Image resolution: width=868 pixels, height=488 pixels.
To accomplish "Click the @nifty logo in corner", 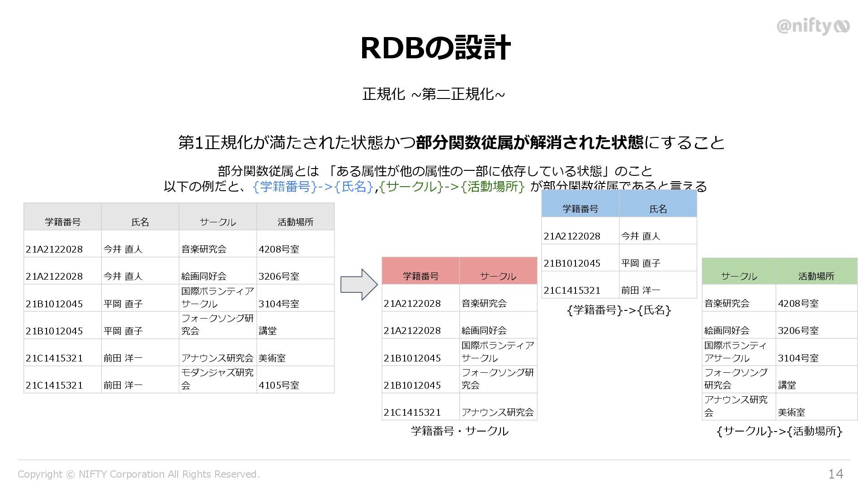I will click(812, 27).
